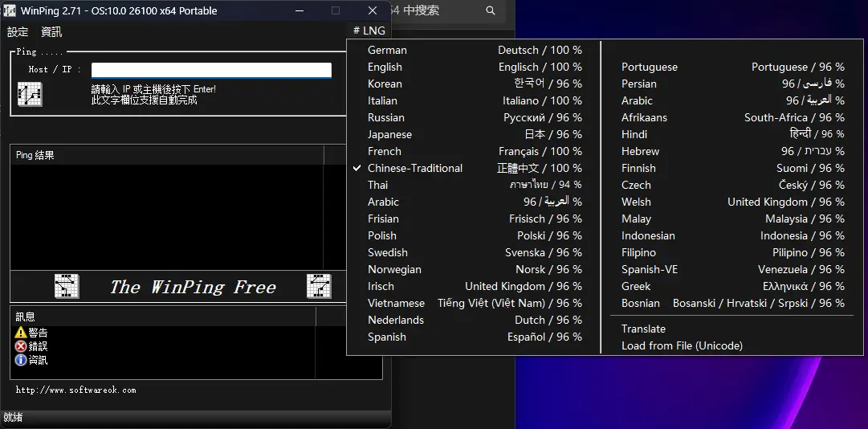The width and height of the screenshot is (868, 429).
Task: Pick Italian (Italiano) from the list
Action: 475,100
